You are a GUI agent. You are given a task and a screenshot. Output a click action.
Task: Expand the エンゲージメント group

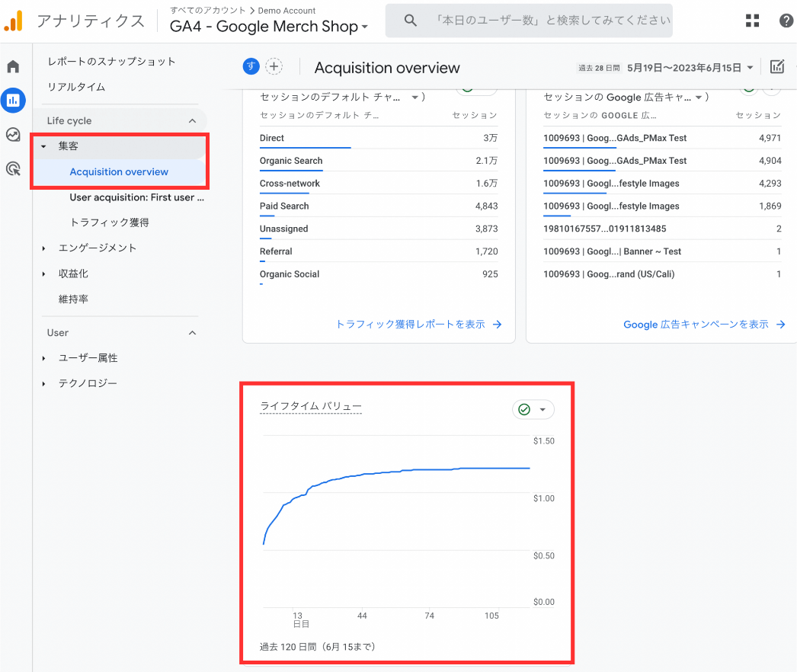pos(43,248)
